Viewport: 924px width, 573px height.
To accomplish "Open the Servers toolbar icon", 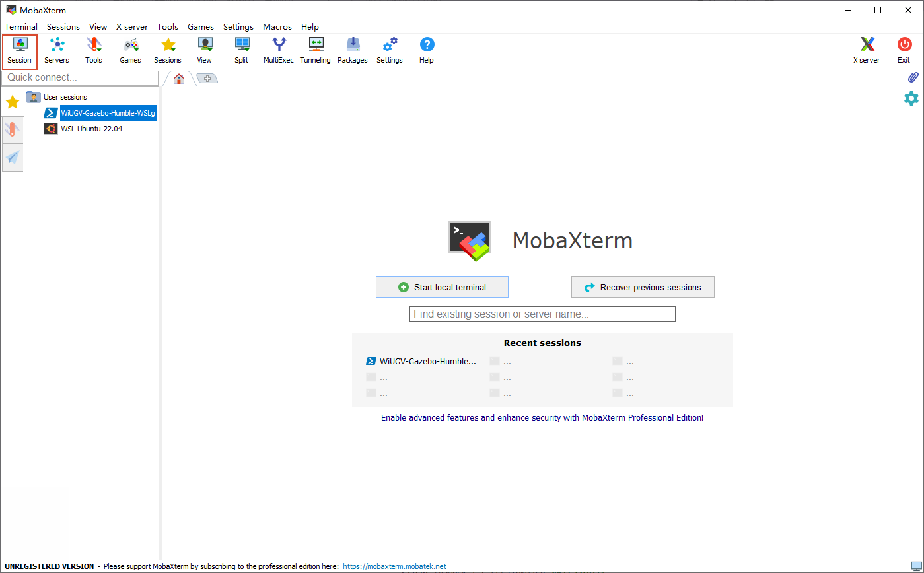I will (57, 51).
